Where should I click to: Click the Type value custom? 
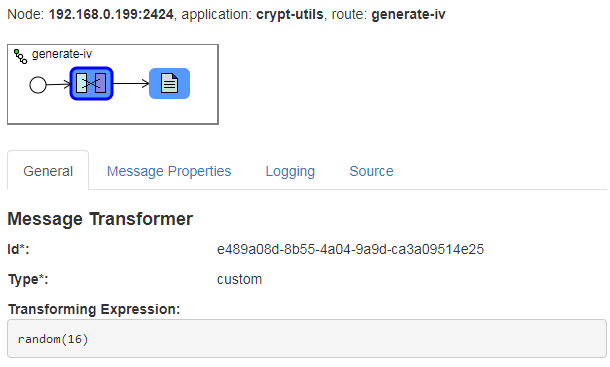(x=239, y=279)
